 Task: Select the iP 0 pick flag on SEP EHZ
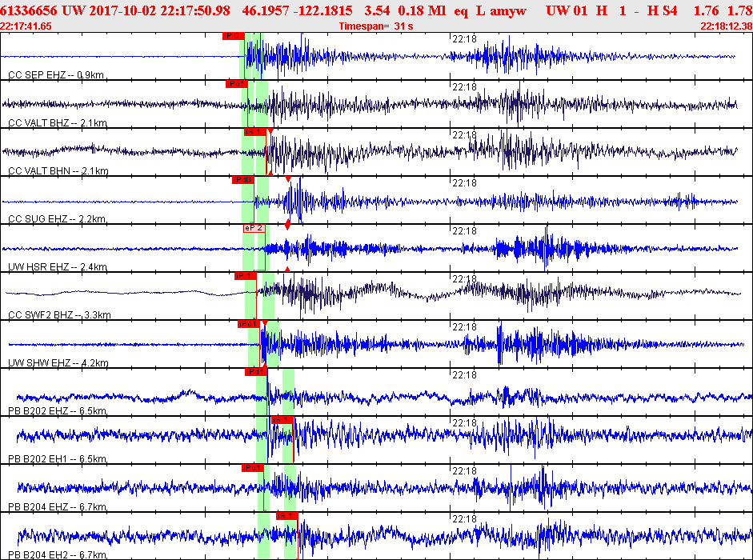point(234,36)
